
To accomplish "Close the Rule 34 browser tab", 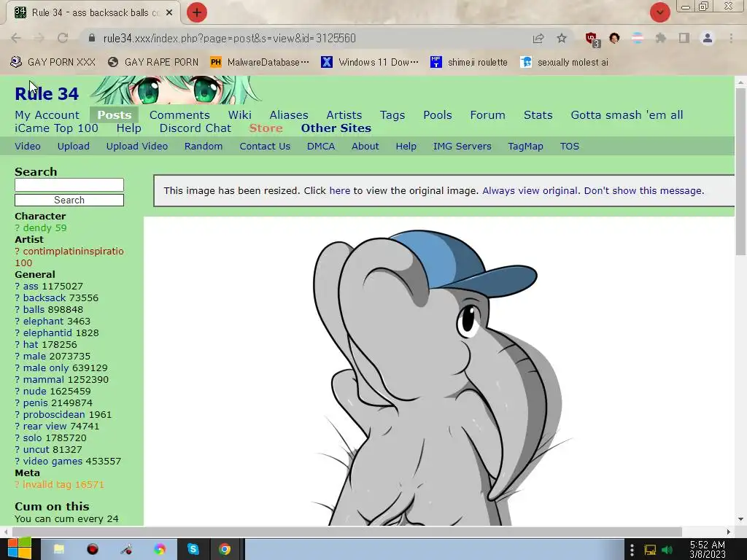I will tap(169, 13).
